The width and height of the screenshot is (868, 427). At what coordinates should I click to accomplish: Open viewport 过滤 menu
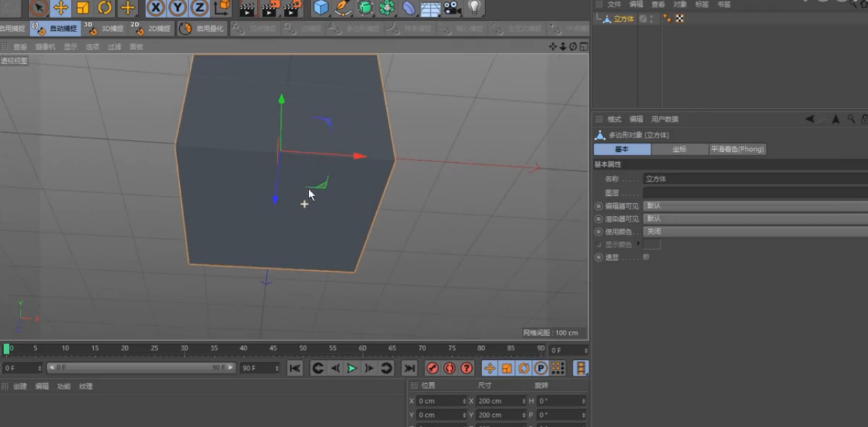tap(114, 47)
